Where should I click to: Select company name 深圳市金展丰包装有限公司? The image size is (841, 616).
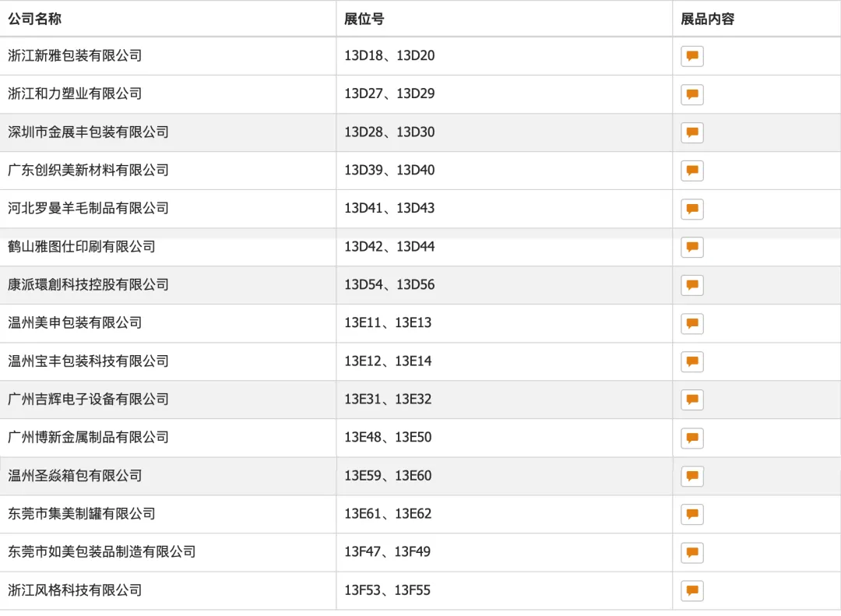(x=89, y=132)
